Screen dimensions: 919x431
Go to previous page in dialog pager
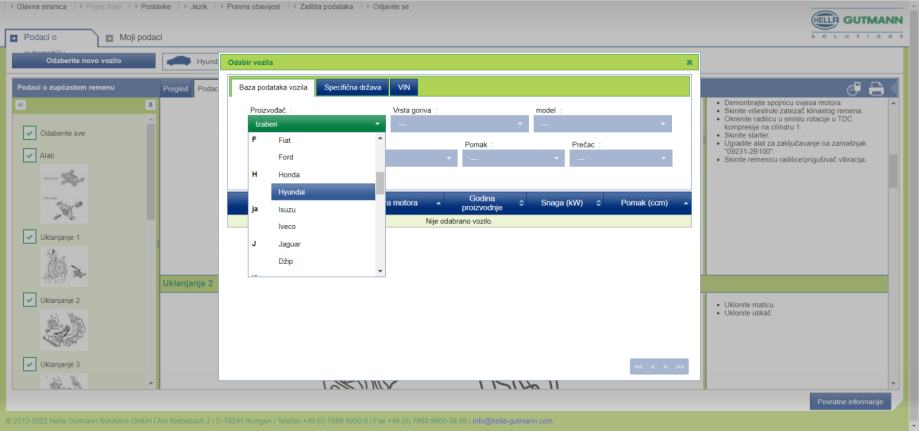tap(652, 366)
